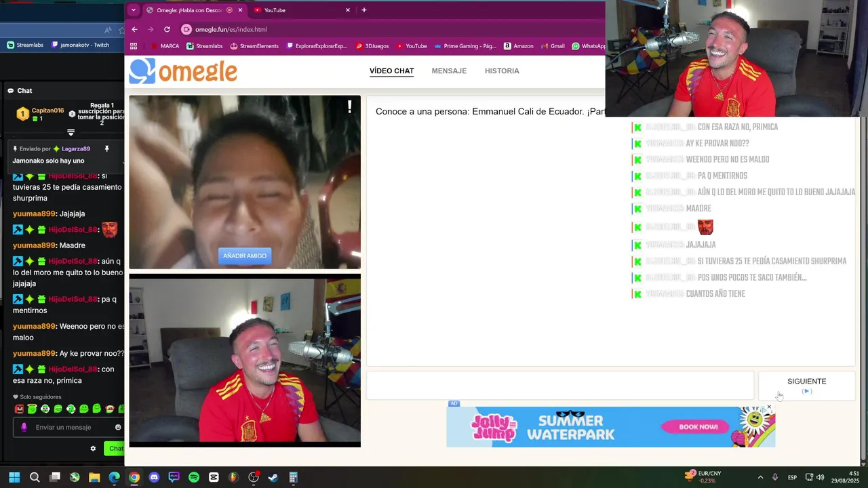Click the Omegle logo
The height and width of the screenshot is (488, 868).
[x=183, y=71]
